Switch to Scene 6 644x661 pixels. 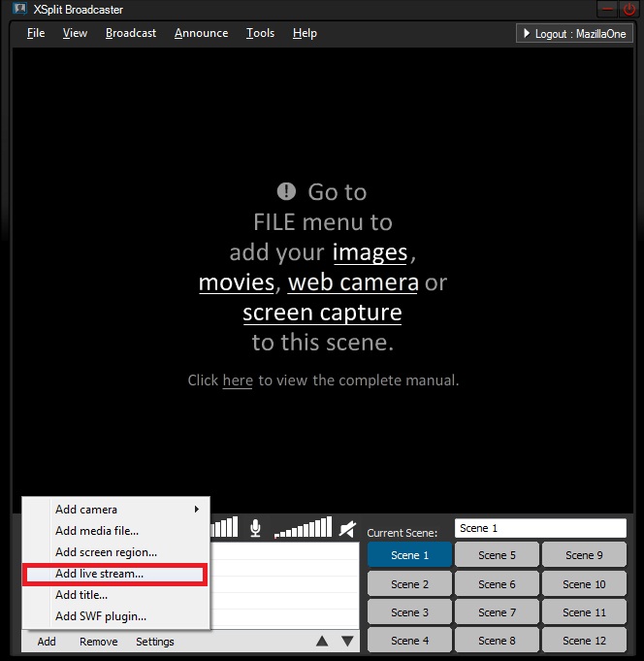(497, 584)
